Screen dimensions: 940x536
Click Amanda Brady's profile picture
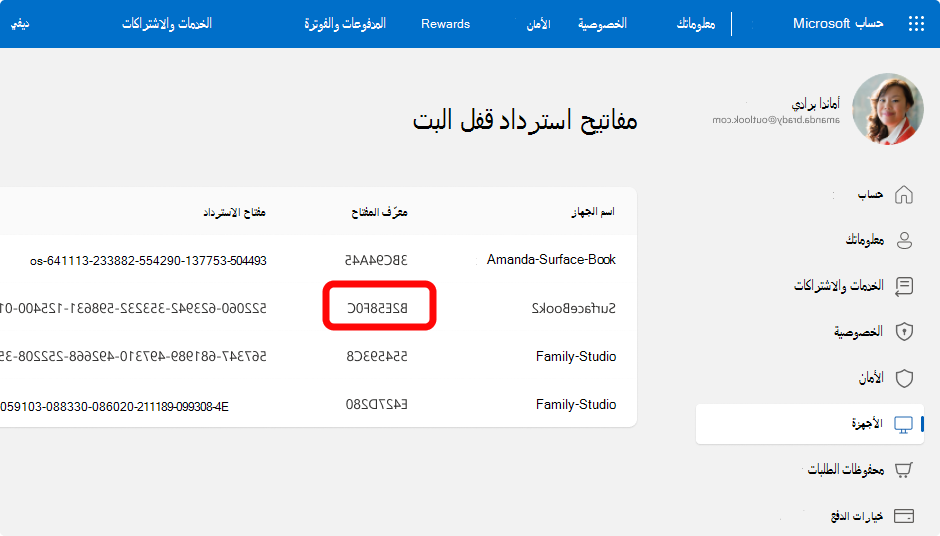888,109
